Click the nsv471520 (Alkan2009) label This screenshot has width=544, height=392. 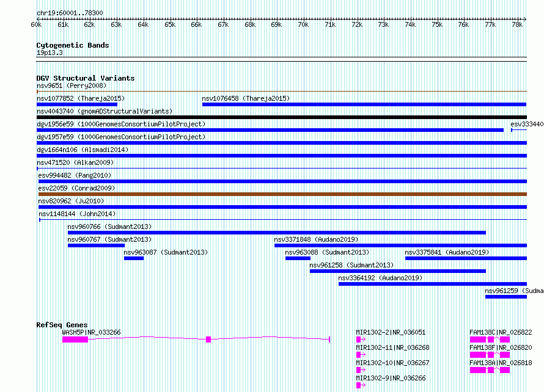coord(75,162)
